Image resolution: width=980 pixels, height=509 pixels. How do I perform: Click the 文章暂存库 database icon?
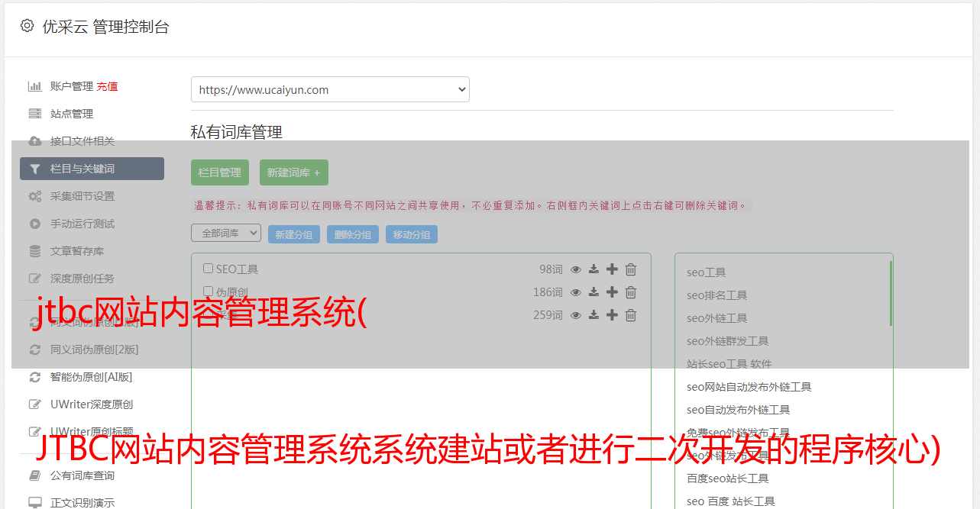pyautogui.click(x=35, y=251)
